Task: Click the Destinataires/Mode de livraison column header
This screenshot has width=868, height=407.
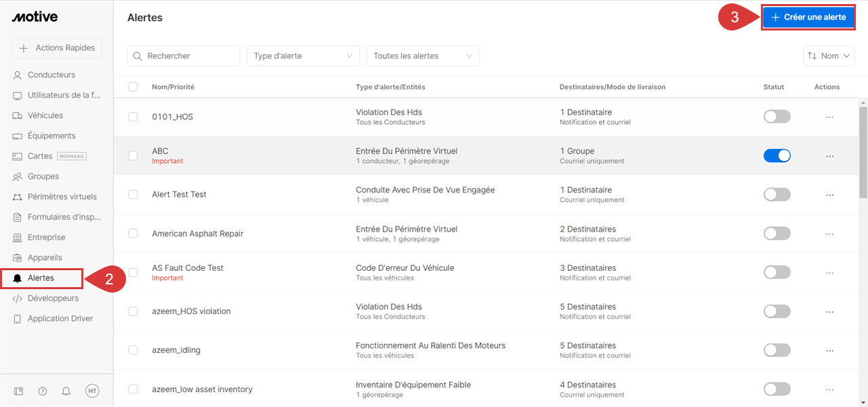Action: 613,87
